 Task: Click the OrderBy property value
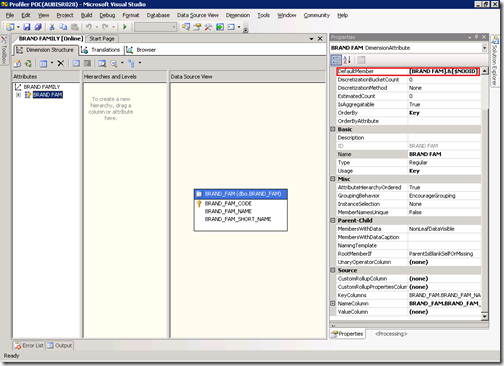click(x=444, y=113)
